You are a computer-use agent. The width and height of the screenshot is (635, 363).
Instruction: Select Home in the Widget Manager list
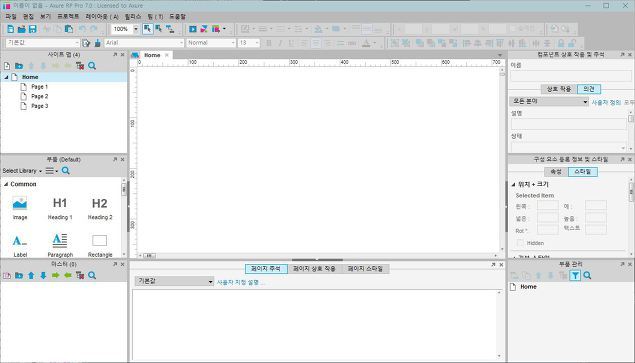(528, 286)
